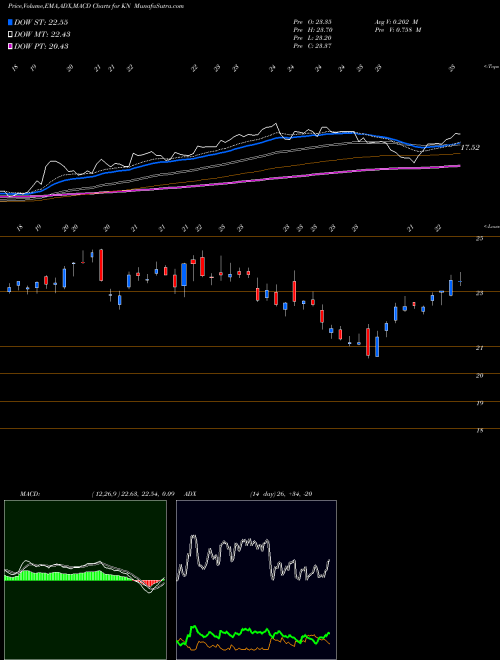This screenshot has width=500, height=660.
Task: Select the 'DOW PT: 20.43' label
Action: pyautogui.click(x=41, y=46)
